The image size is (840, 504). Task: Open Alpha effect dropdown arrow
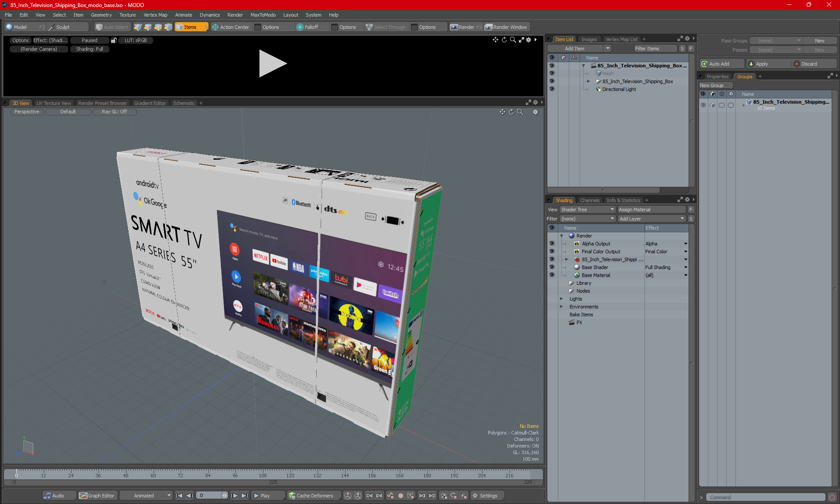686,244
